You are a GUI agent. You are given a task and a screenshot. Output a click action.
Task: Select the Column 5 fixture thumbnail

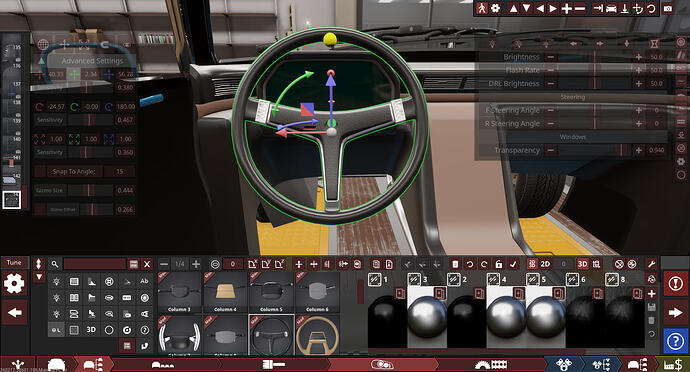271,292
